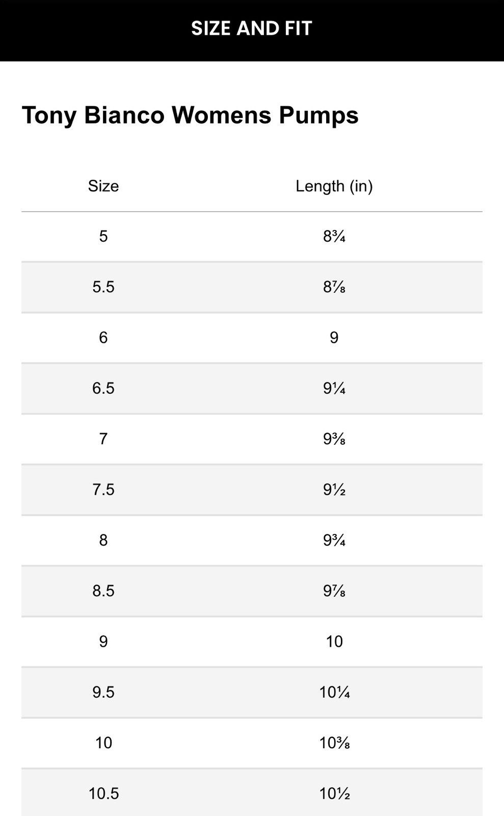
Task: Click the 10⅜ length value
Action: tap(334, 743)
